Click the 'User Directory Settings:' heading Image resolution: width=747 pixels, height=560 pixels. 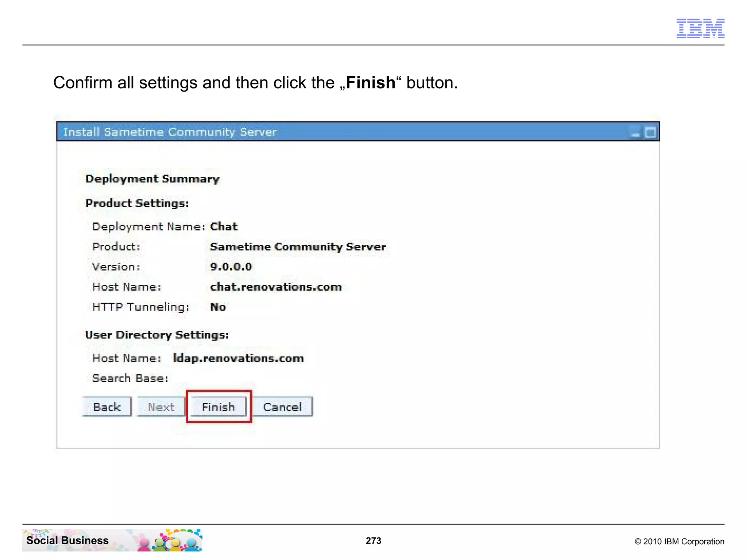pos(157,335)
